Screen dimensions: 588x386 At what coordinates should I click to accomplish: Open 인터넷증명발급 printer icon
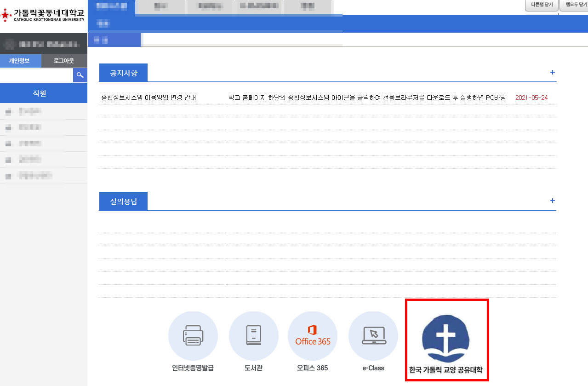click(x=193, y=336)
